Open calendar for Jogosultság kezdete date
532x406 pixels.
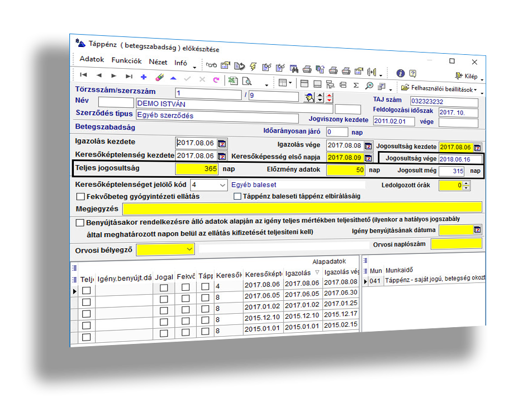(477, 148)
